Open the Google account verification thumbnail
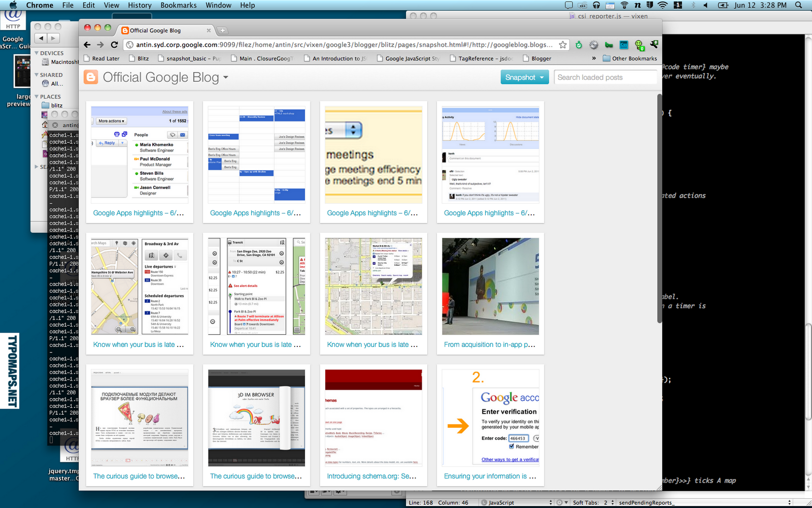The image size is (812, 508). pyautogui.click(x=491, y=418)
